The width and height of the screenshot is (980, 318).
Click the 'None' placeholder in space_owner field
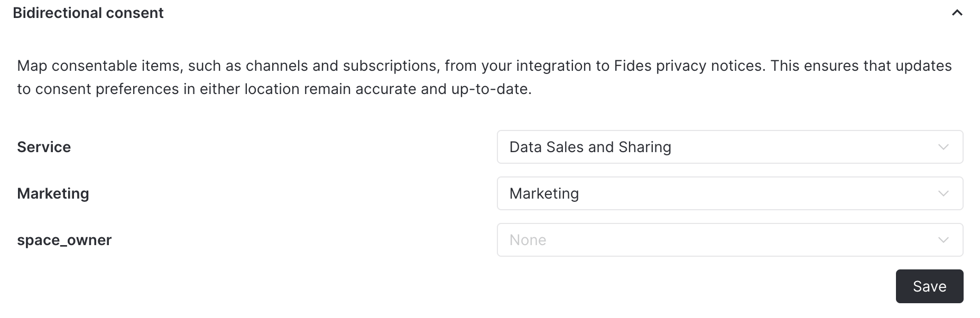pyautogui.click(x=528, y=240)
